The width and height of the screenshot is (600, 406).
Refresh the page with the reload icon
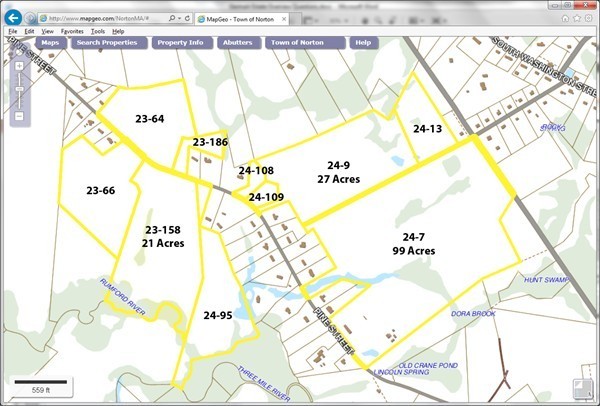click(187, 18)
